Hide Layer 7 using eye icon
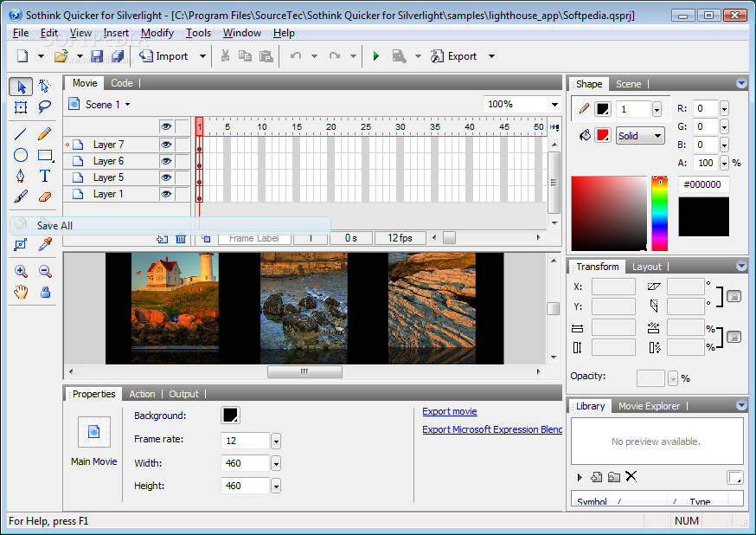This screenshot has width=756, height=535. (x=166, y=145)
